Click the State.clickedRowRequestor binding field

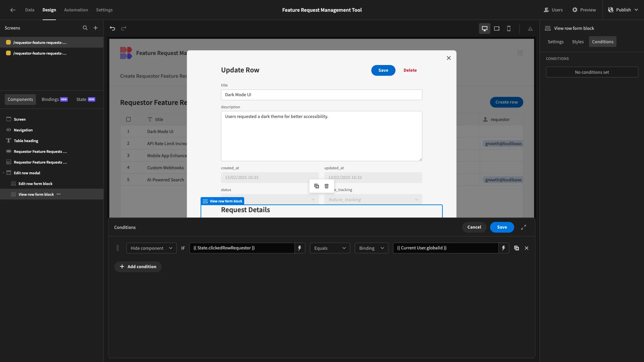pyautogui.click(x=242, y=248)
